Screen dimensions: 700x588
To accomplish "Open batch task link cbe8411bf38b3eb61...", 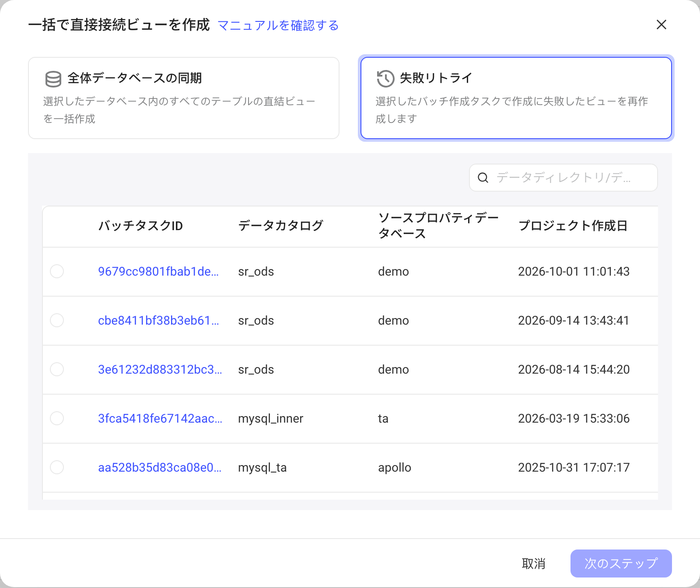I will [158, 320].
